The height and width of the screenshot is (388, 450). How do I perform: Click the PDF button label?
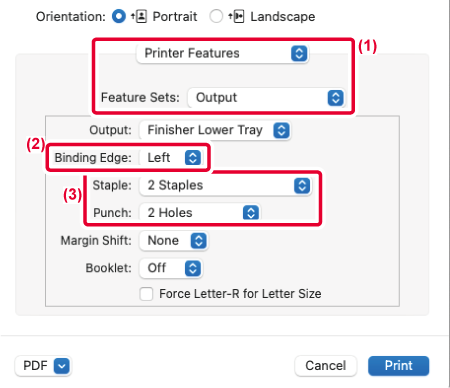pyautogui.click(x=35, y=366)
